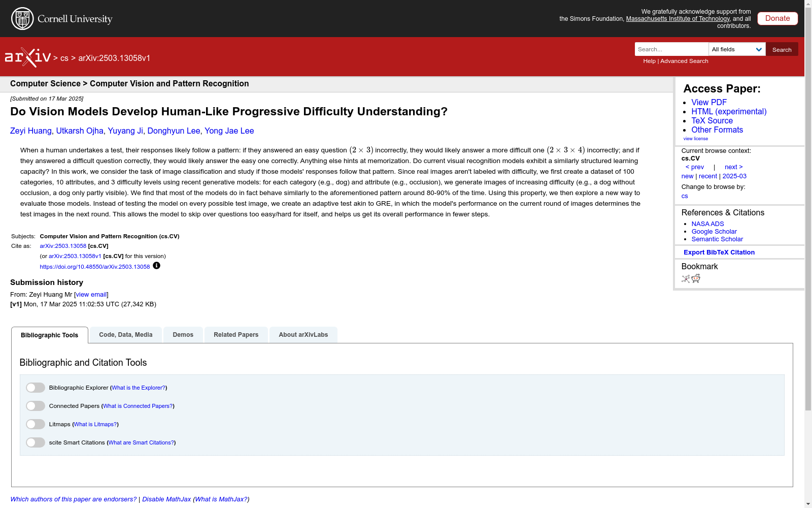The width and height of the screenshot is (812, 508).
Task: Open Advanced Search link
Action: [x=684, y=61]
